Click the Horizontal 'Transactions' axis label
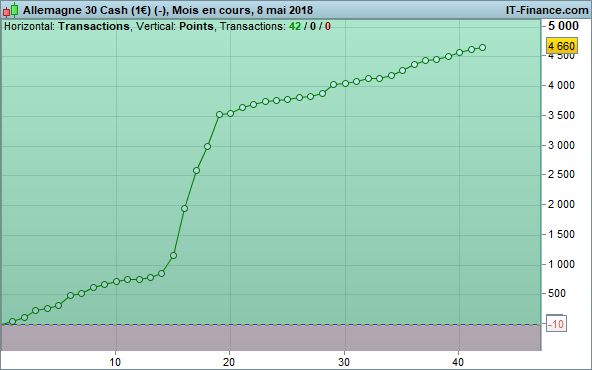This screenshot has height=370, width=592. (94, 26)
